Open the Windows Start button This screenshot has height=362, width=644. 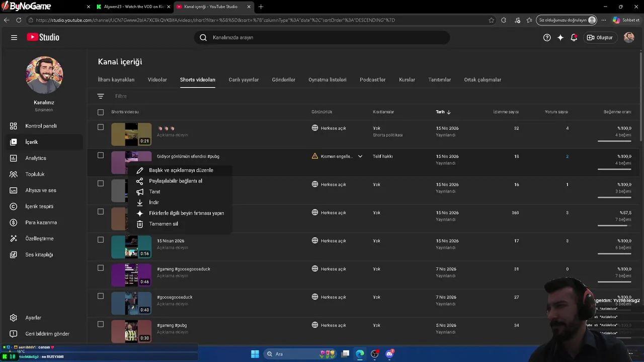click(x=255, y=354)
